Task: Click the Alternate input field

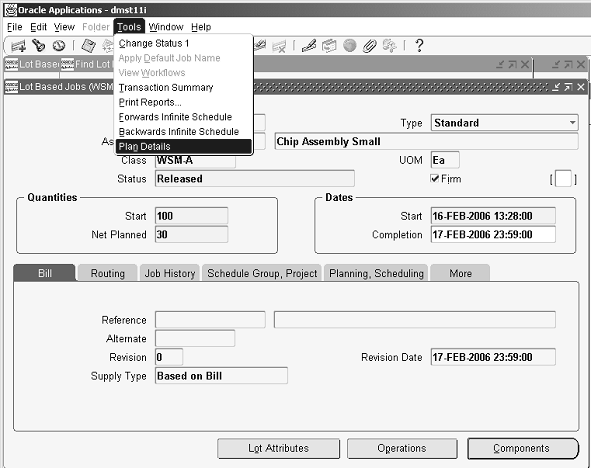Action: click(x=195, y=338)
